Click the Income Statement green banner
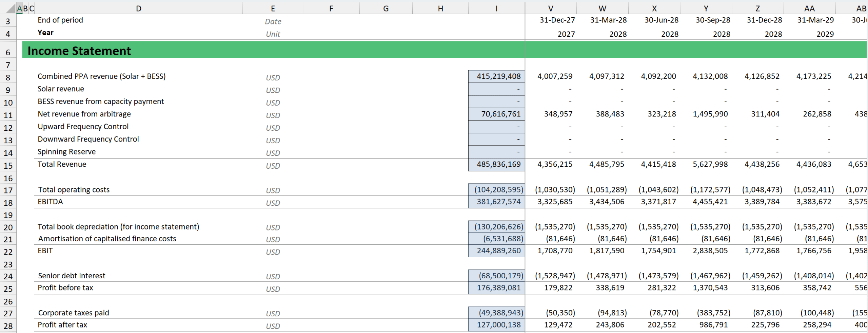 coord(271,51)
